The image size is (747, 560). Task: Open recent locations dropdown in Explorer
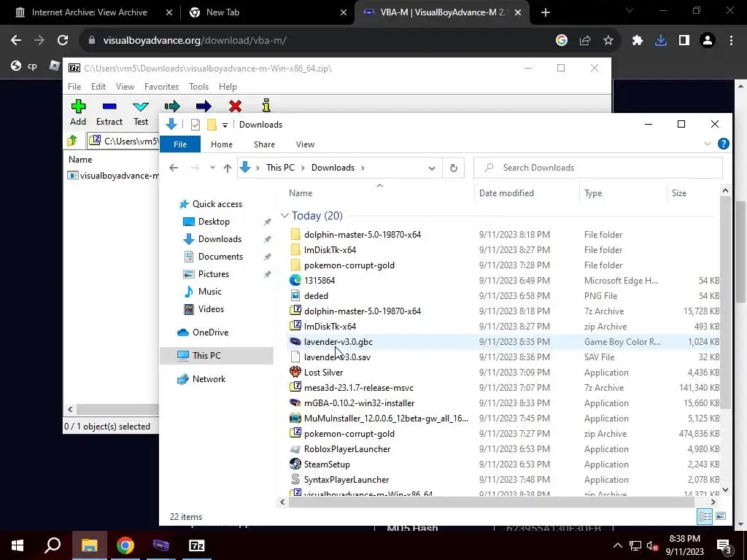pos(212,168)
